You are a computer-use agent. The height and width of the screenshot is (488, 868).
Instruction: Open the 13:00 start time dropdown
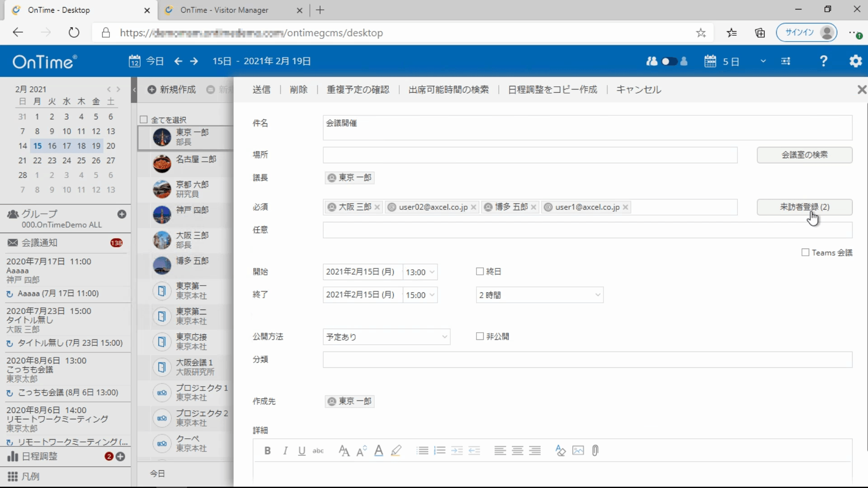pyautogui.click(x=420, y=272)
